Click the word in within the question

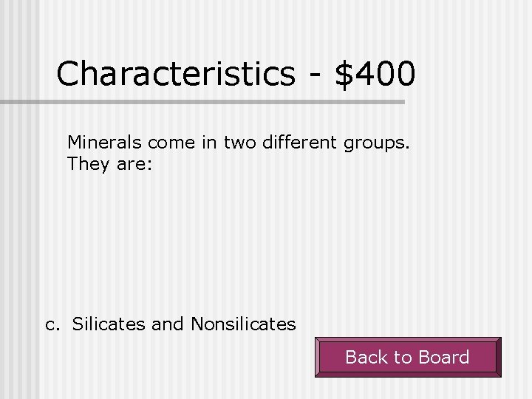pyautogui.click(x=208, y=142)
